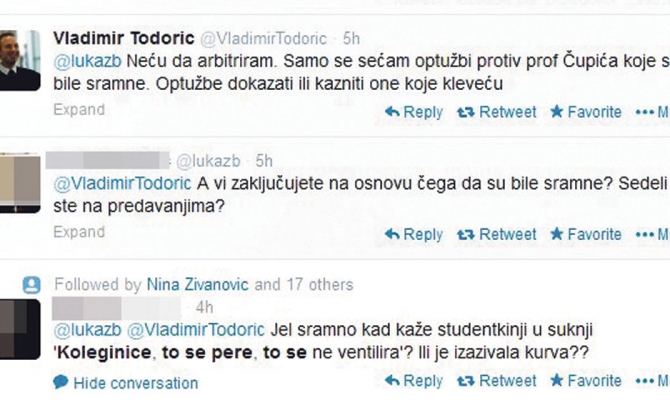
Task: Open Vladimir Todoric's avatar photo
Action: coord(20,60)
